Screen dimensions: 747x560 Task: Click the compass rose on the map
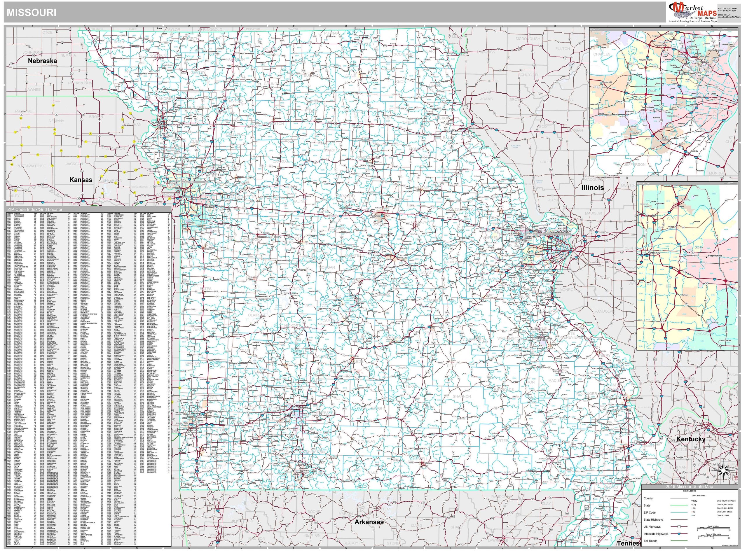click(x=722, y=470)
